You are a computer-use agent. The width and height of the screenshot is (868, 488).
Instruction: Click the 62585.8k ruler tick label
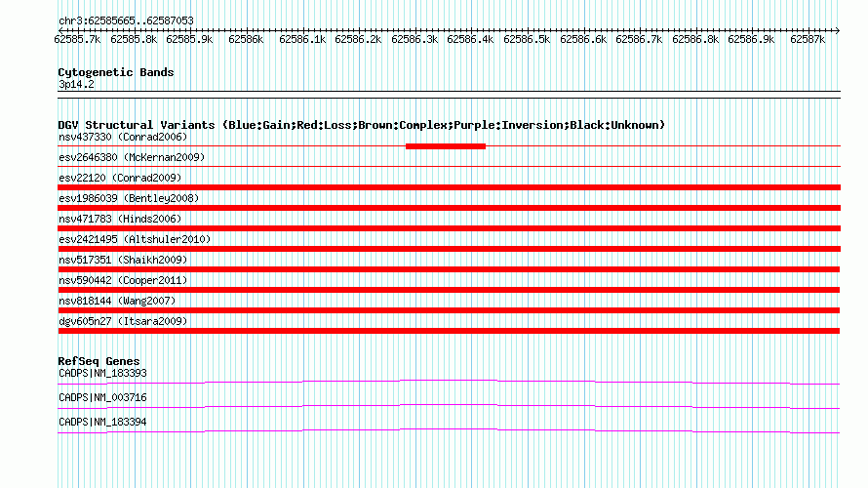point(134,39)
